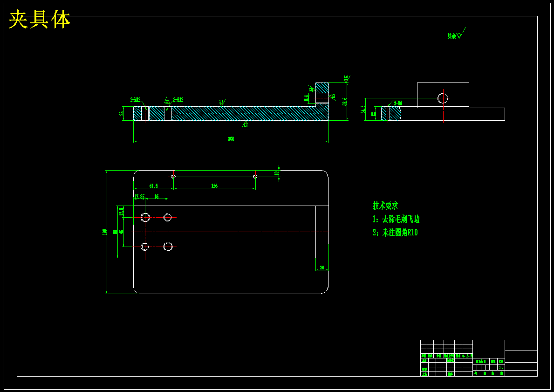Click the '2-M12' thread callout
Viewport: 554px width, 392px height.
[x=136, y=100]
